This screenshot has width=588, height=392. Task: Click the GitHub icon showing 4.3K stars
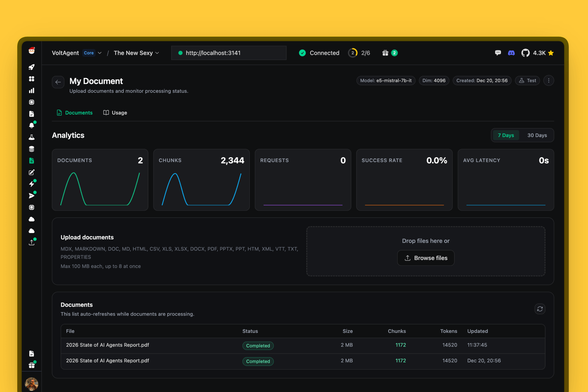[x=526, y=53]
